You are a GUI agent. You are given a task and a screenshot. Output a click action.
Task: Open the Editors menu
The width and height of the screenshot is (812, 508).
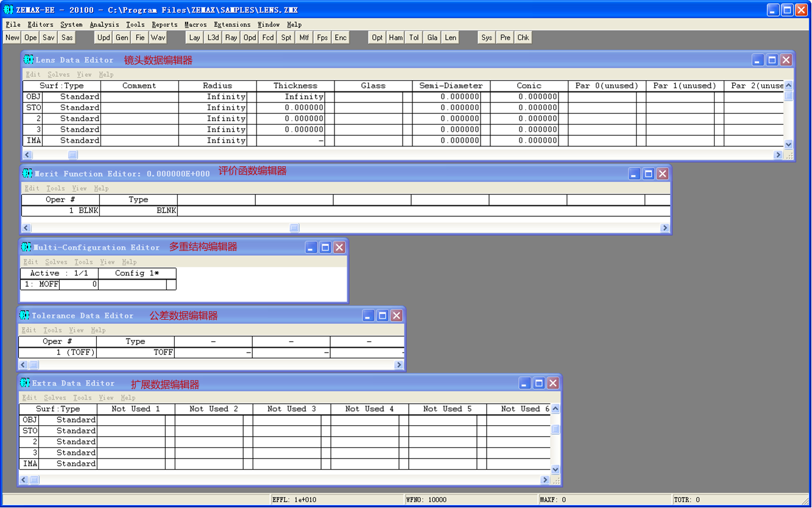pos(40,25)
